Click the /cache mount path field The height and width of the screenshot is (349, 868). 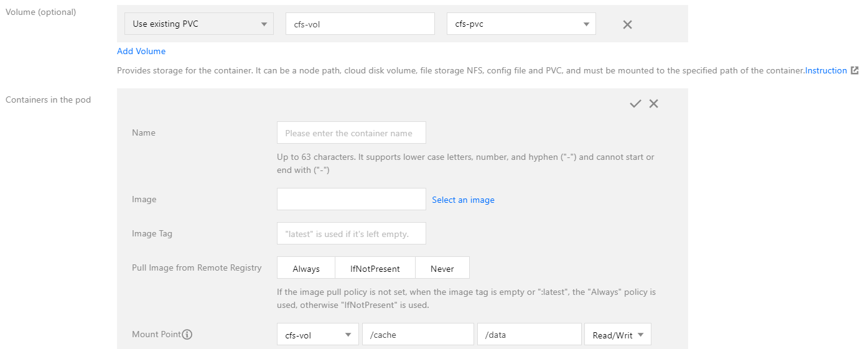418,335
